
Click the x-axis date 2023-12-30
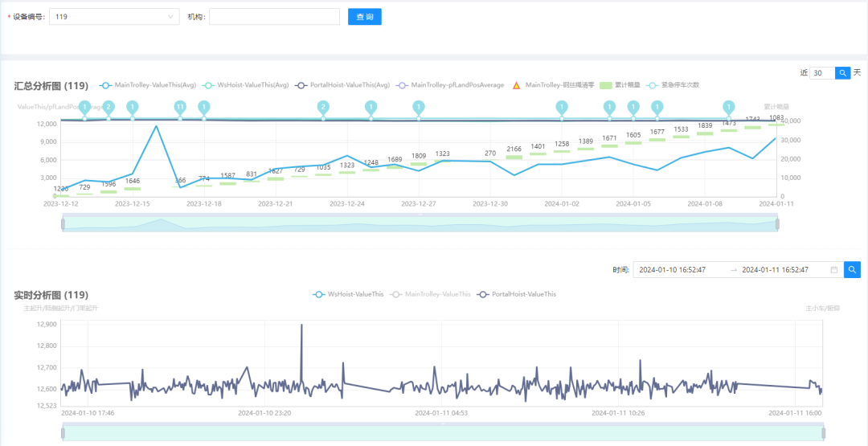tap(490, 203)
